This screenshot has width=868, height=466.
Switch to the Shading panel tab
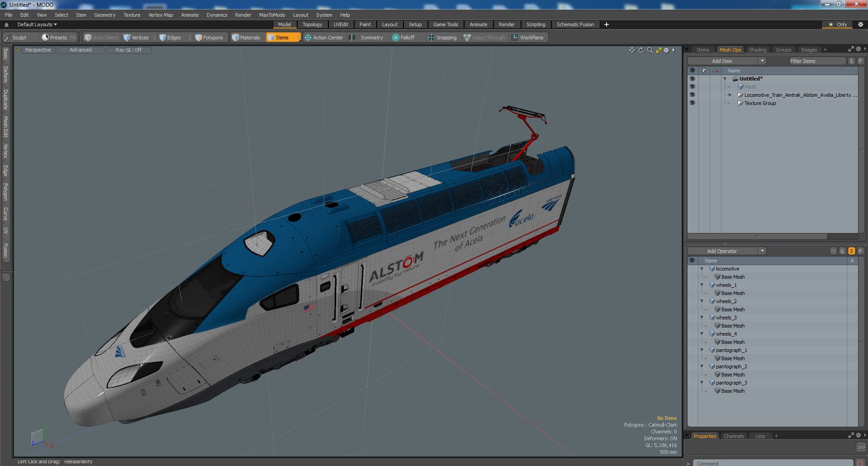[x=757, y=50]
